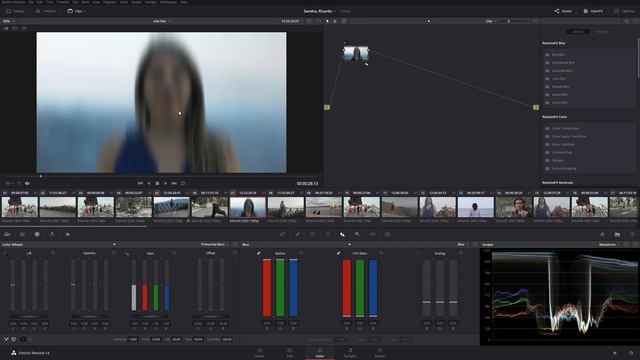Open project name Sandra, Ricardo dropdown
Screen dimensions: 640x360
click(320, 11)
